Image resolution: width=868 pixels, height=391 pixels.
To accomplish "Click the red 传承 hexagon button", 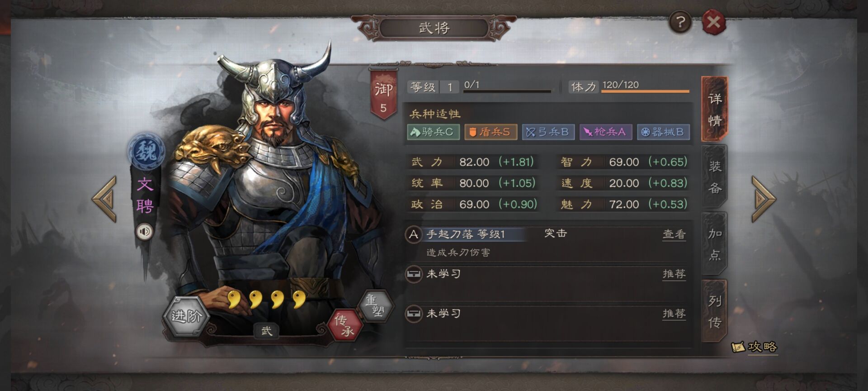I will [x=344, y=325].
